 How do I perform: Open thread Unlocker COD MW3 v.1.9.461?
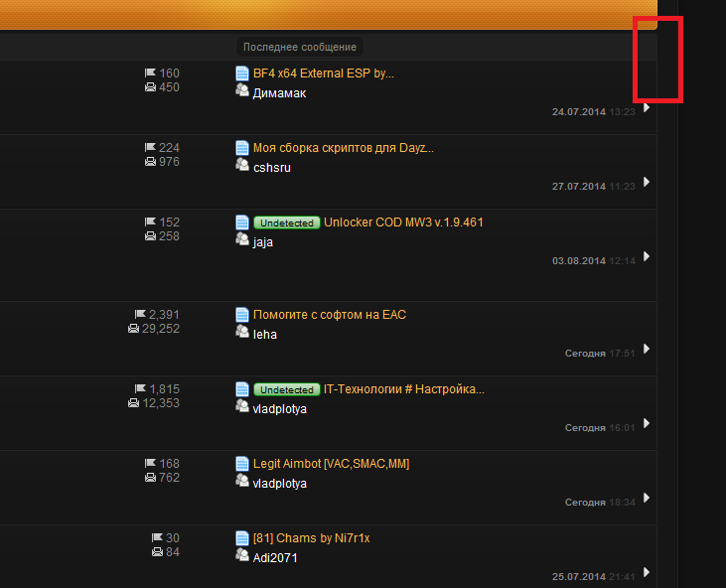coord(403,222)
